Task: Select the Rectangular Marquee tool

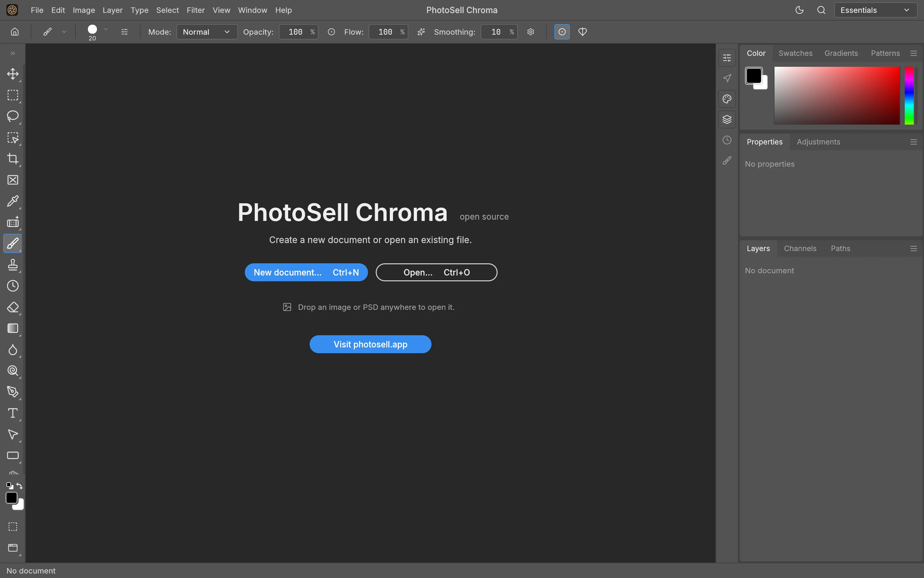Action: pyautogui.click(x=13, y=95)
